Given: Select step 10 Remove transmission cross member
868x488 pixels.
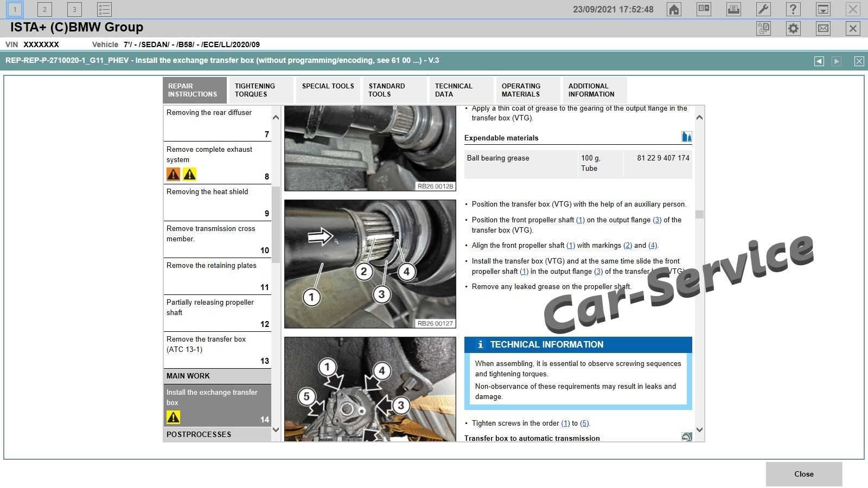Looking at the screenshot, I should pos(217,239).
